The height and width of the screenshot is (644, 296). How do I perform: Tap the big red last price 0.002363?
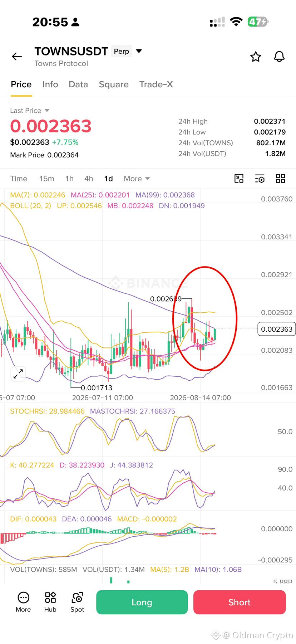click(x=51, y=126)
